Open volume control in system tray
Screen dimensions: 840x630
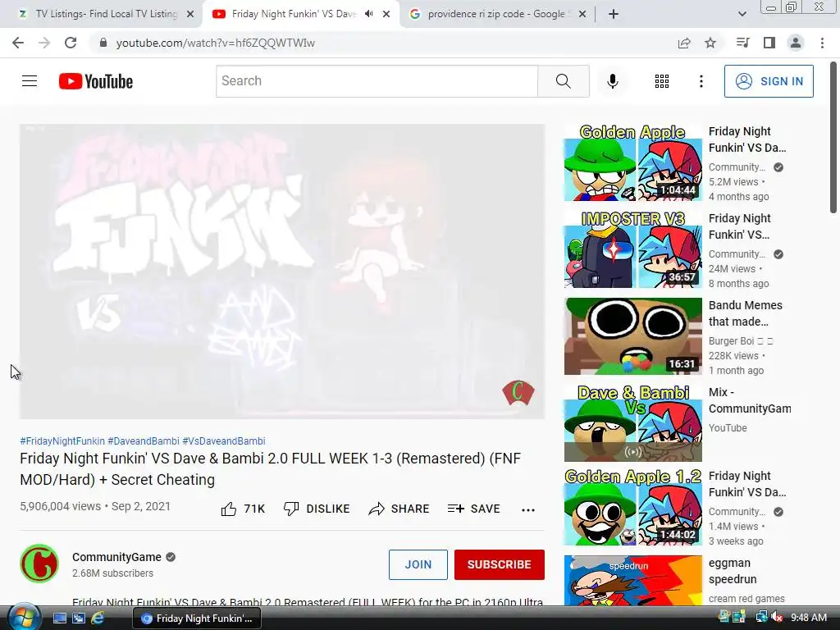[776, 618]
